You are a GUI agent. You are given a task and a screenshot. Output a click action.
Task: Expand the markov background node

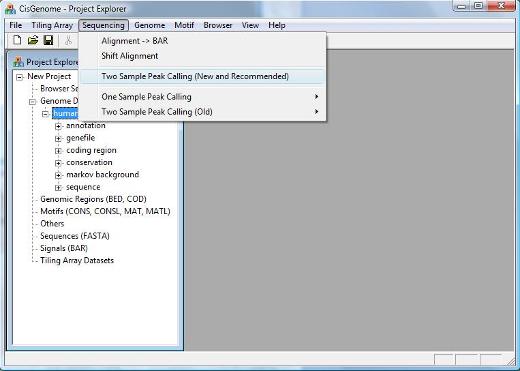coord(58,175)
